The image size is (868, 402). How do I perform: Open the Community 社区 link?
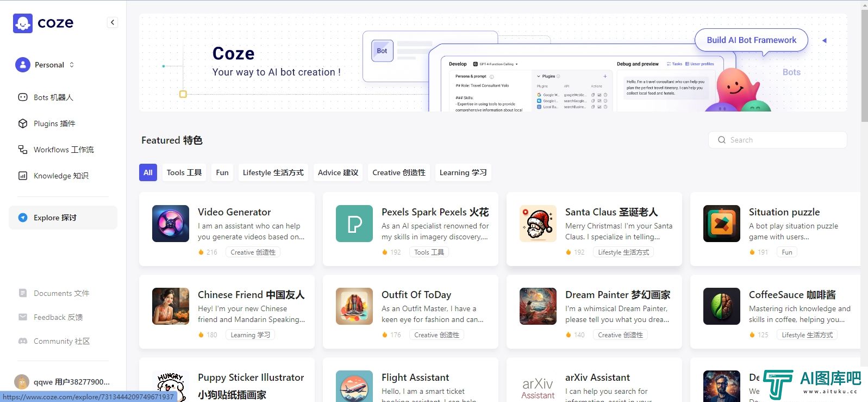click(61, 341)
